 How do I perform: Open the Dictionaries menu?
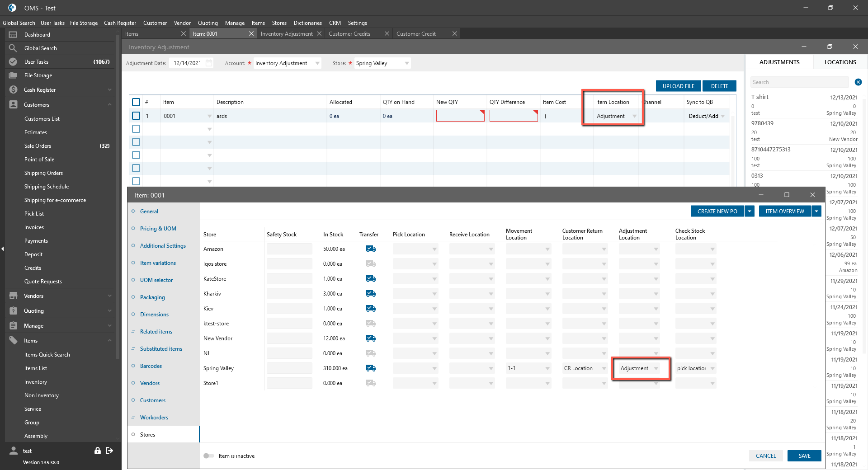point(307,23)
